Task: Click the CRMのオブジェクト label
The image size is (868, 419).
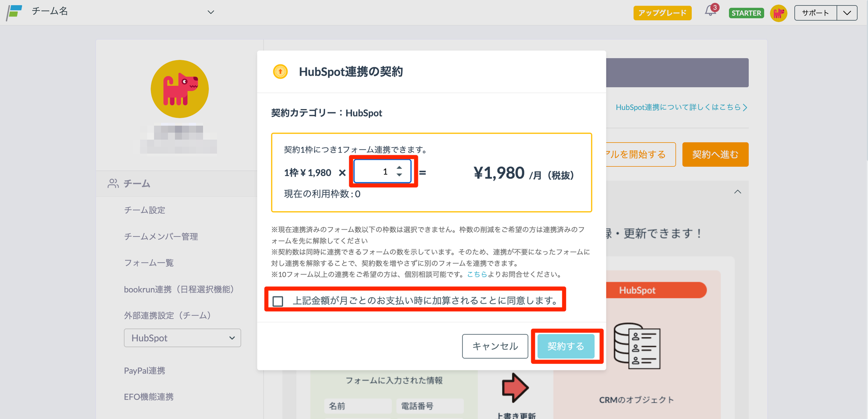Action: click(637, 400)
